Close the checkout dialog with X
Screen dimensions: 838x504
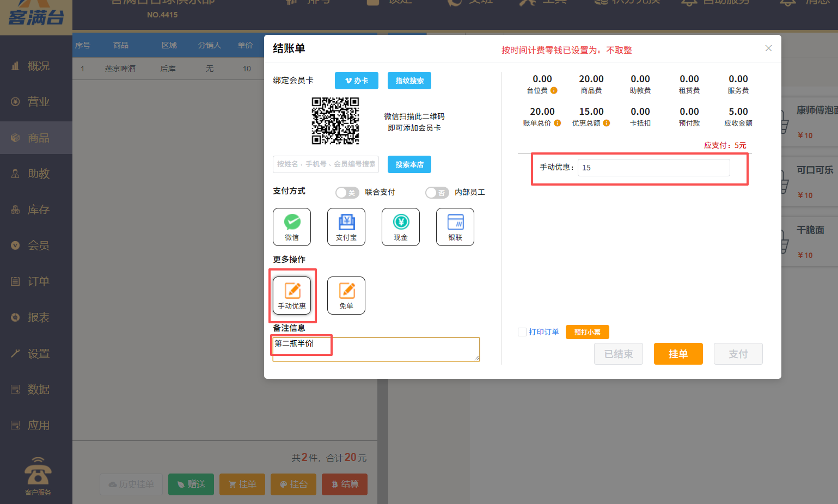[x=768, y=48]
